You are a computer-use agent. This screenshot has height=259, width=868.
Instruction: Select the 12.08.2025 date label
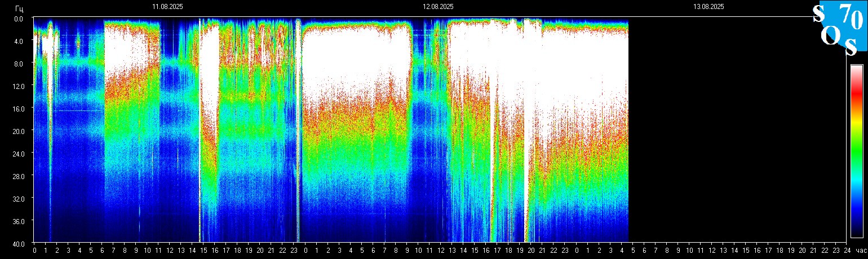(x=438, y=7)
